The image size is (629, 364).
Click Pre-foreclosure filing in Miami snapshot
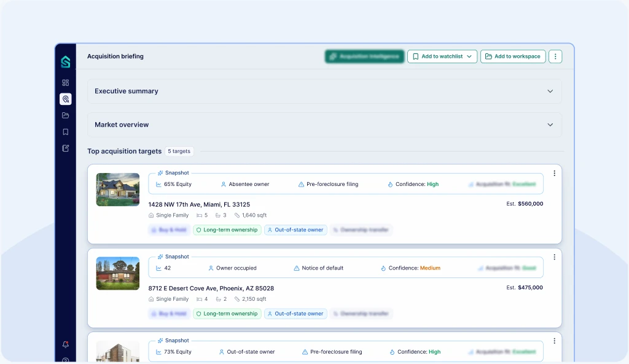[328, 184]
